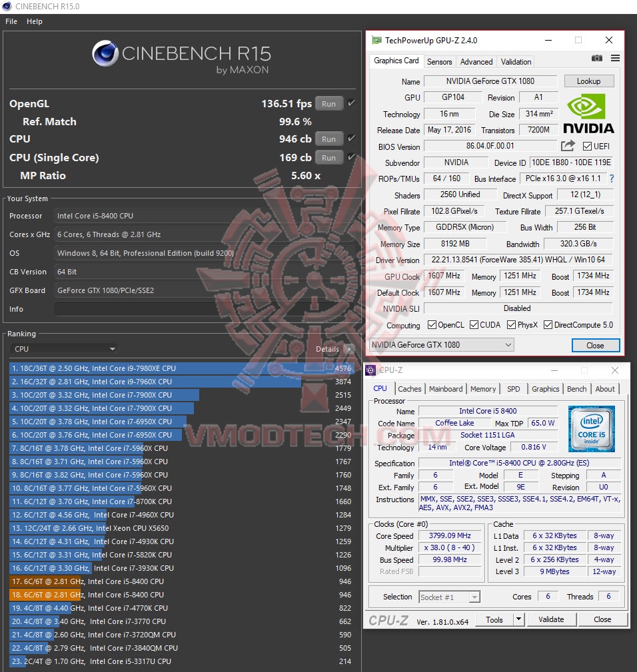Click the GPU-Z BIOS Version value
The image size is (637, 672).
pyautogui.click(x=490, y=146)
